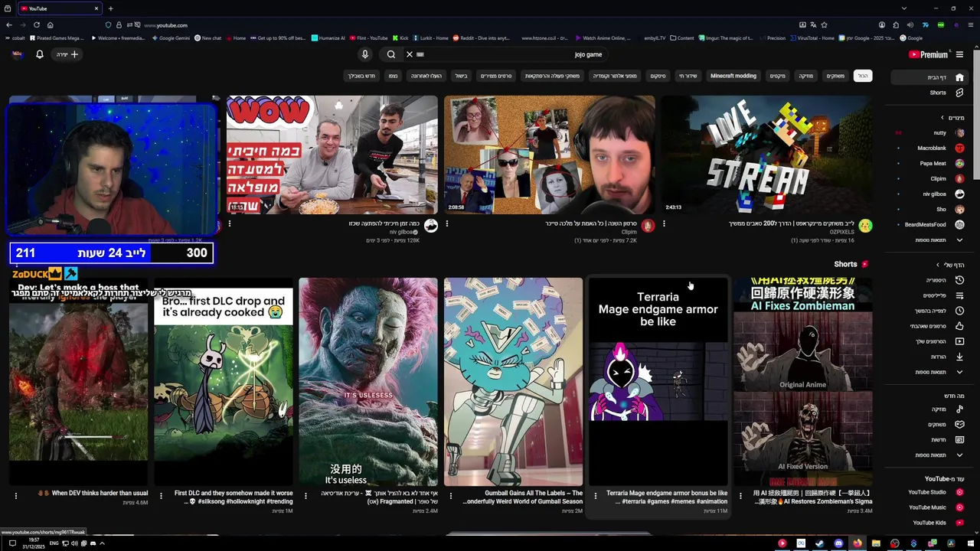Open OZPIXELS channel avatar

865,226
